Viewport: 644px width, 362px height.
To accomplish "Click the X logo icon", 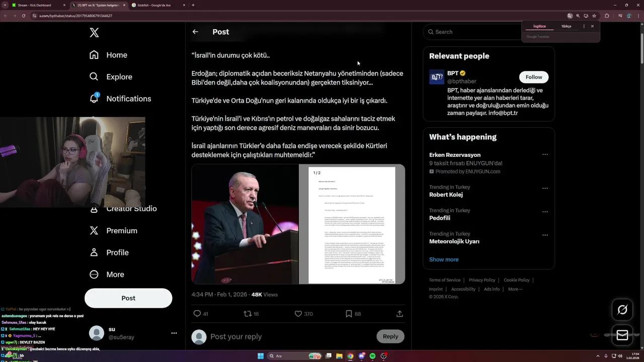I will (94, 33).
